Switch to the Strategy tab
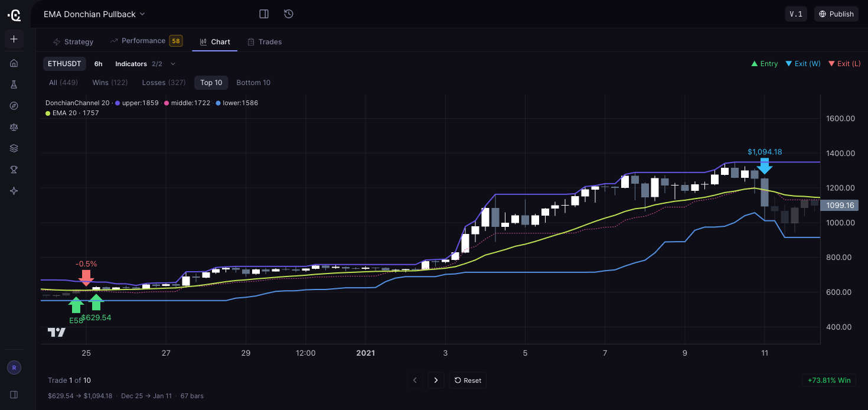The height and width of the screenshot is (410, 868). click(x=73, y=41)
